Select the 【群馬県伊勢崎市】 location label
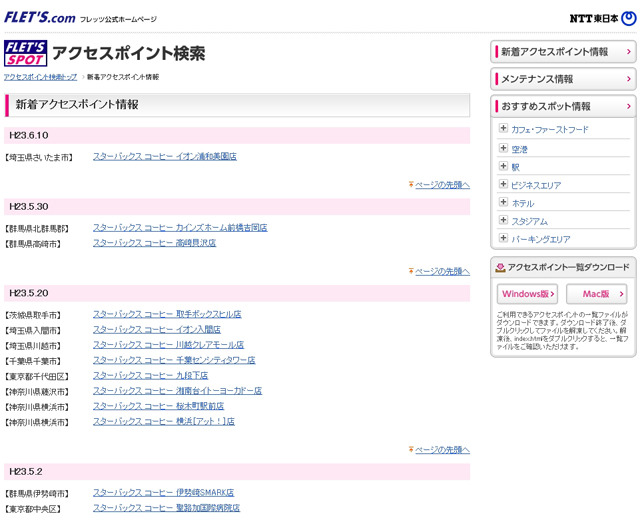640x530 pixels. click(36, 494)
